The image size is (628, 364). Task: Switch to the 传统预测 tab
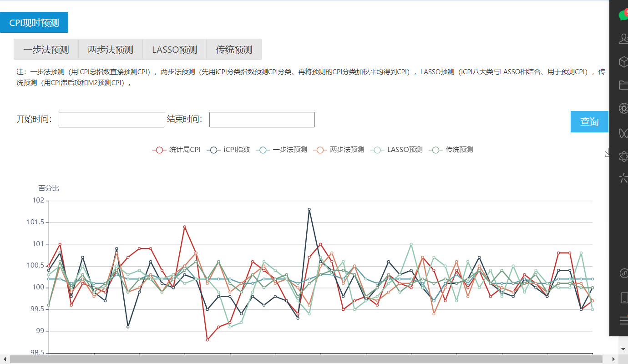pyautogui.click(x=234, y=50)
